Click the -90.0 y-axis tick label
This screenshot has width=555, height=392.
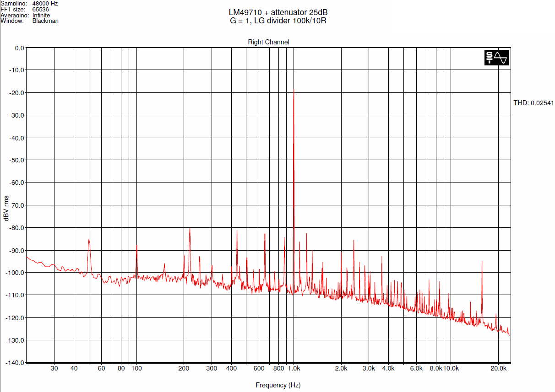point(16,250)
